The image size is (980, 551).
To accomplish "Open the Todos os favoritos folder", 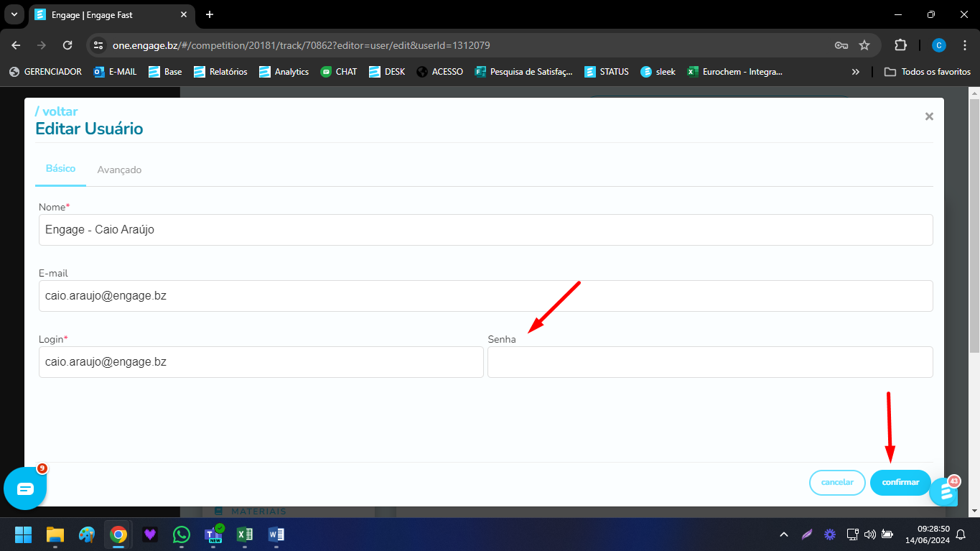I will (928, 72).
